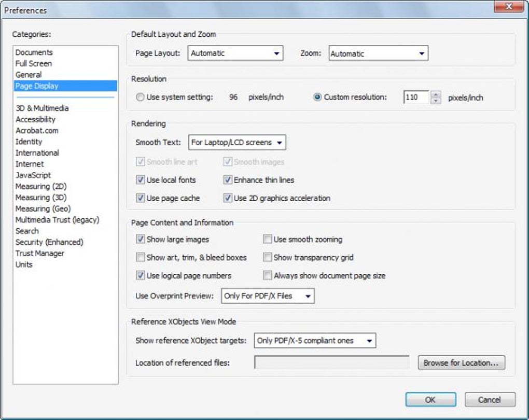Open the Page Layout dropdown
Image resolution: width=529 pixels, height=420 pixels.
(x=235, y=53)
